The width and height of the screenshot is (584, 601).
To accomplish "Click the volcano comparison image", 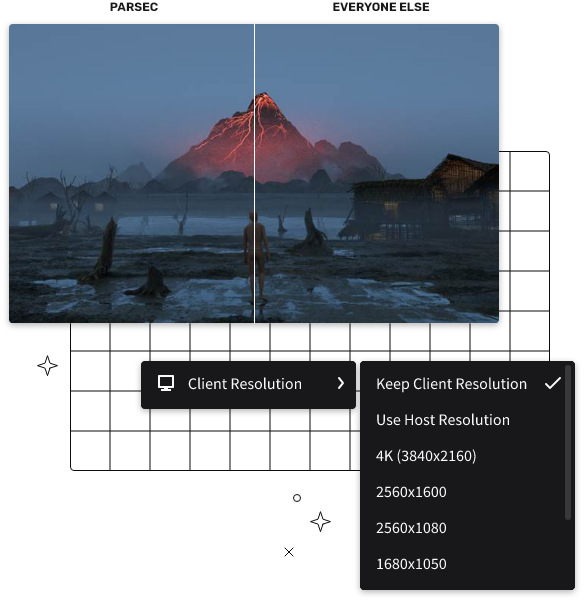I will (254, 173).
